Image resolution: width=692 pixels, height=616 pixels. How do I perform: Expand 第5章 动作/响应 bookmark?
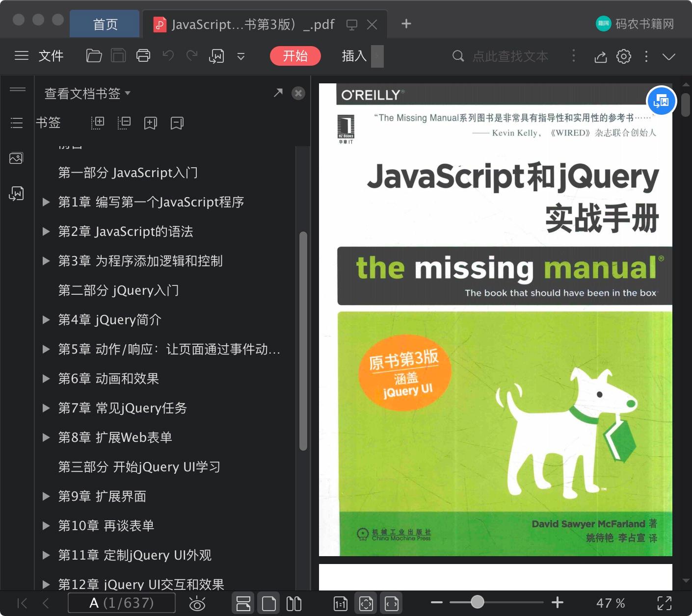(46, 349)
